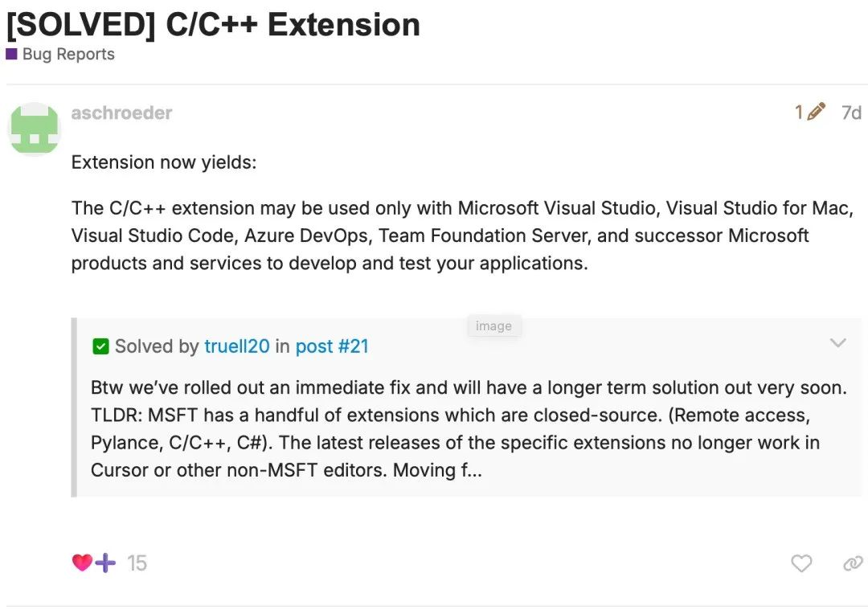
Task: Click the truncated solved quote text
Action: pos(469,428)
